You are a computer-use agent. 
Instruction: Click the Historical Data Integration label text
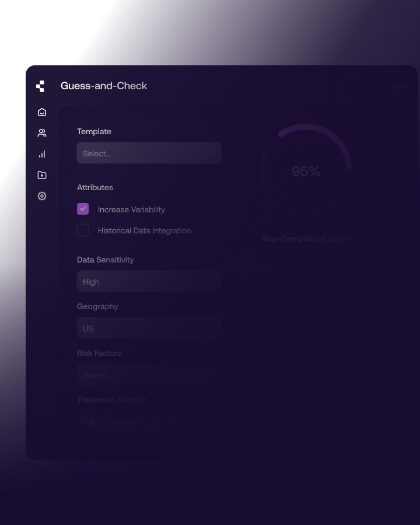144,230
